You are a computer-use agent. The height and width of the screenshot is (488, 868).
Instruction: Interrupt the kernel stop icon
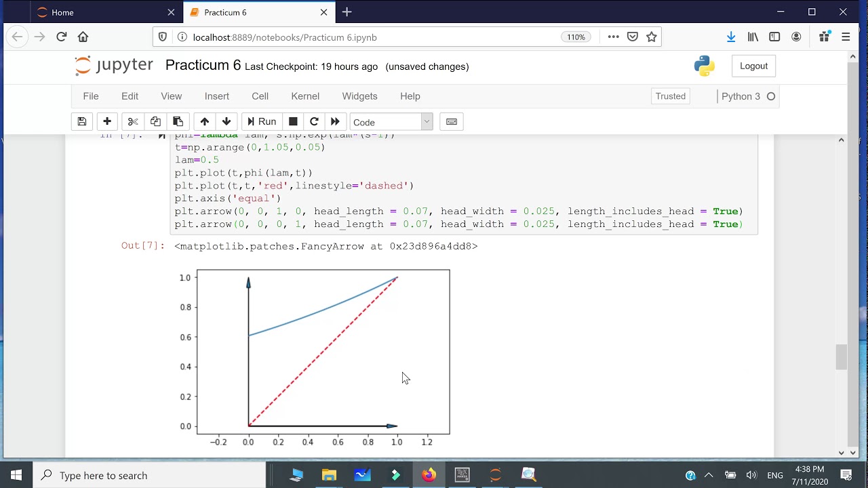pyautogui.click(x=293, y=122)
